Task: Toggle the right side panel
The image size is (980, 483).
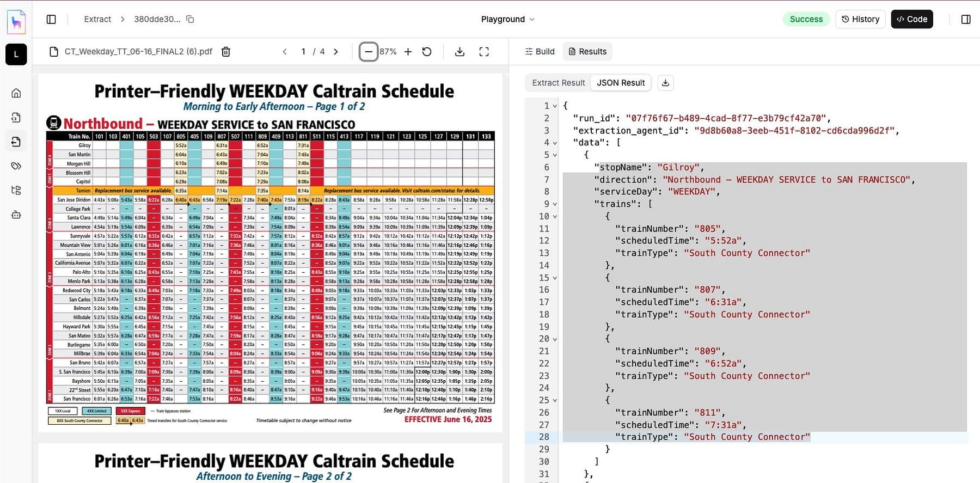Action: pyautogui.click(x=966, y=19)
